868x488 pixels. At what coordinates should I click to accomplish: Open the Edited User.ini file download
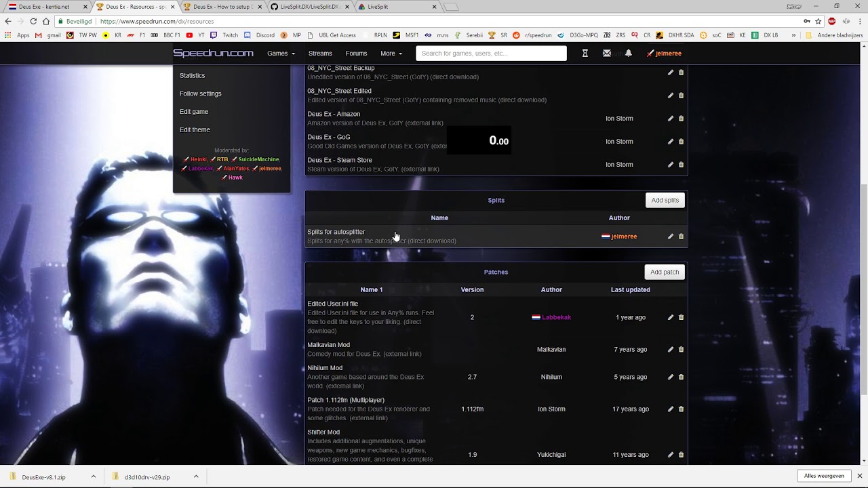(332, 304)
